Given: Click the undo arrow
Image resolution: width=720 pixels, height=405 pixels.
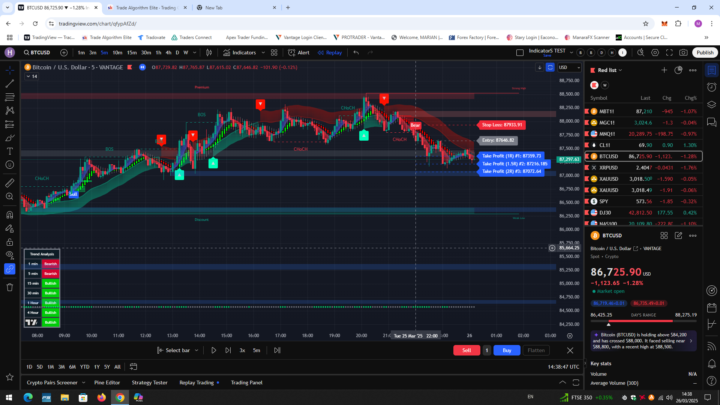Looking at the screenshot, I should tap(356, 53).
